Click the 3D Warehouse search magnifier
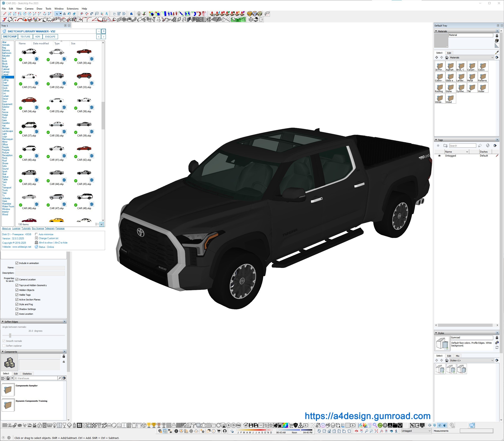The width and height of the screenshot is (504, 441). (60, 378)
